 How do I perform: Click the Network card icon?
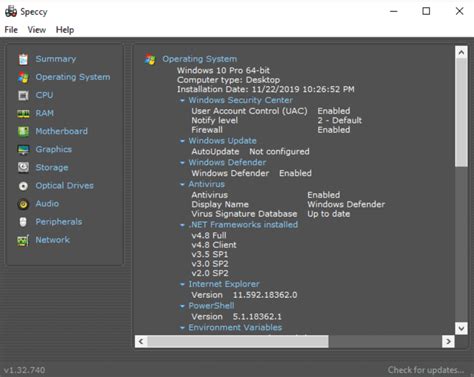[x=23, y=240]
